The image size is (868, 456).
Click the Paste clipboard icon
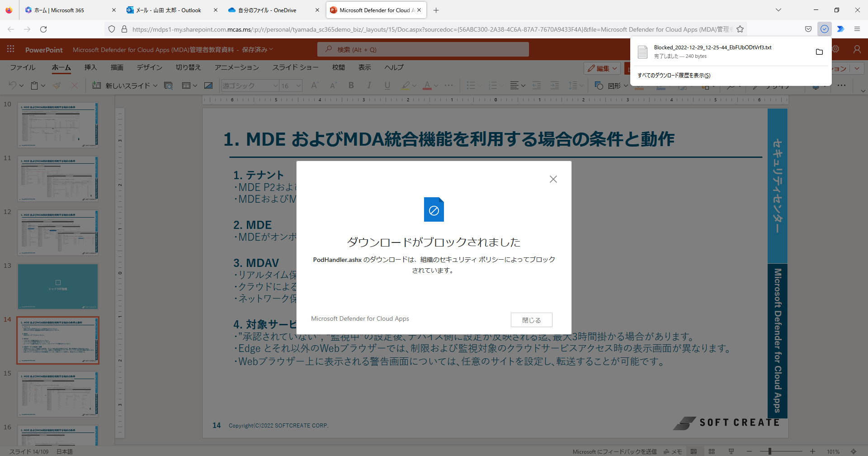pyautogui.click(x=34, y=85)
